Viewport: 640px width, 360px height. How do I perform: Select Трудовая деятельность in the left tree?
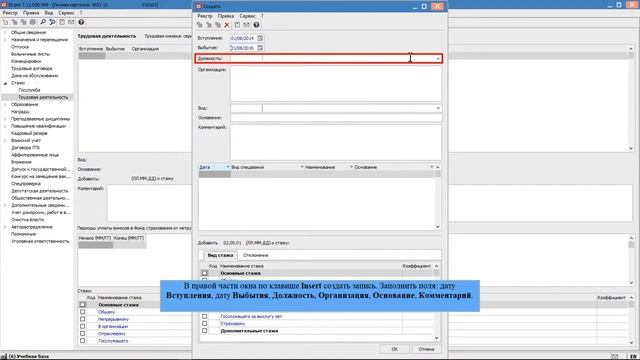[43, 97]
